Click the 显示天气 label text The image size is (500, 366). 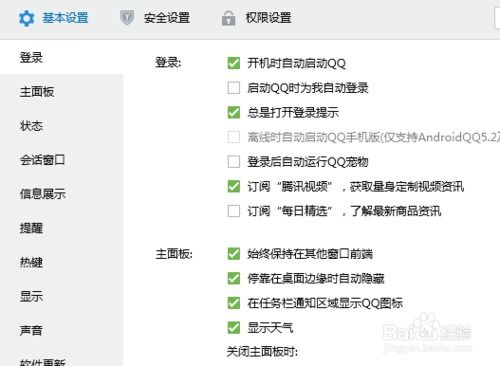pos(270,328)
